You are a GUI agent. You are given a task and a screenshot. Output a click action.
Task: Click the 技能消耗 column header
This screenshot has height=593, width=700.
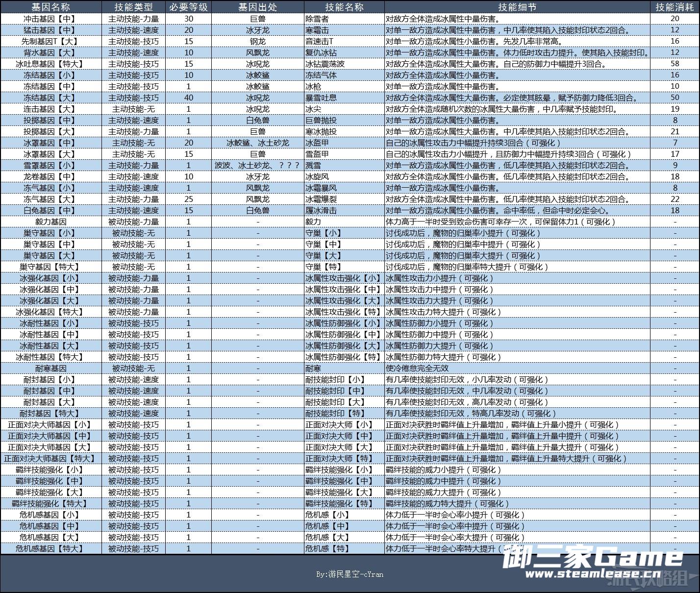coord(675,7)
